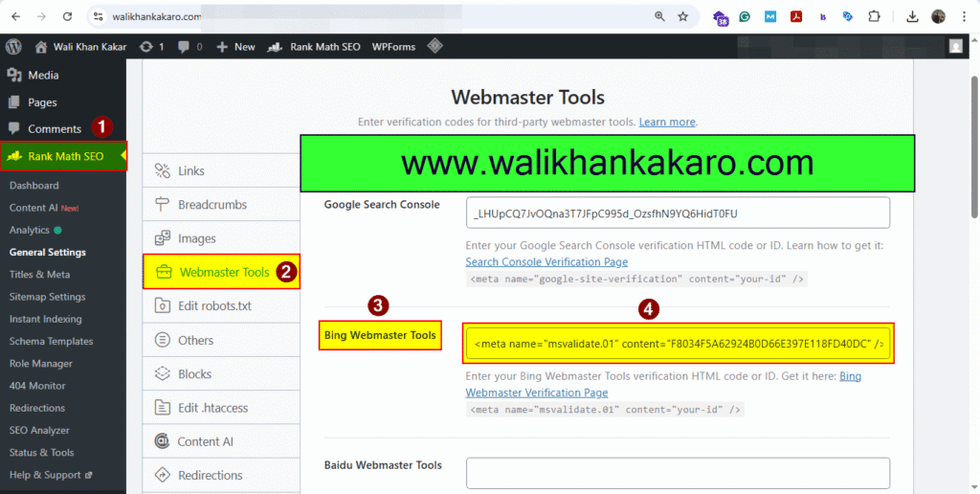Viewport: 980px width, 494px height.
Task: Switch to the Blocks tab
Action: 221,374
